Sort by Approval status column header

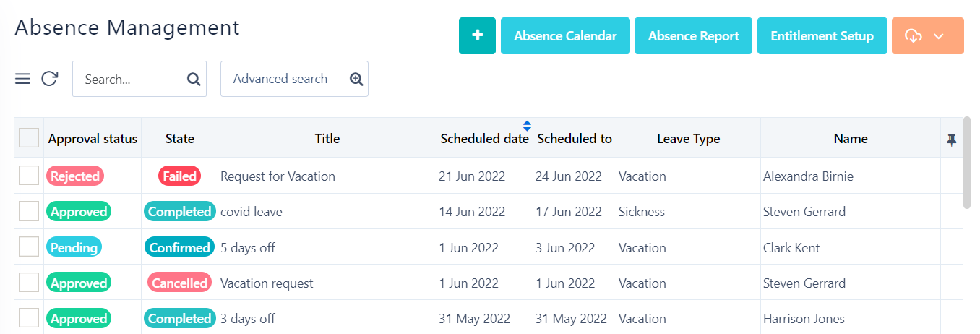(x=93, y=139)
